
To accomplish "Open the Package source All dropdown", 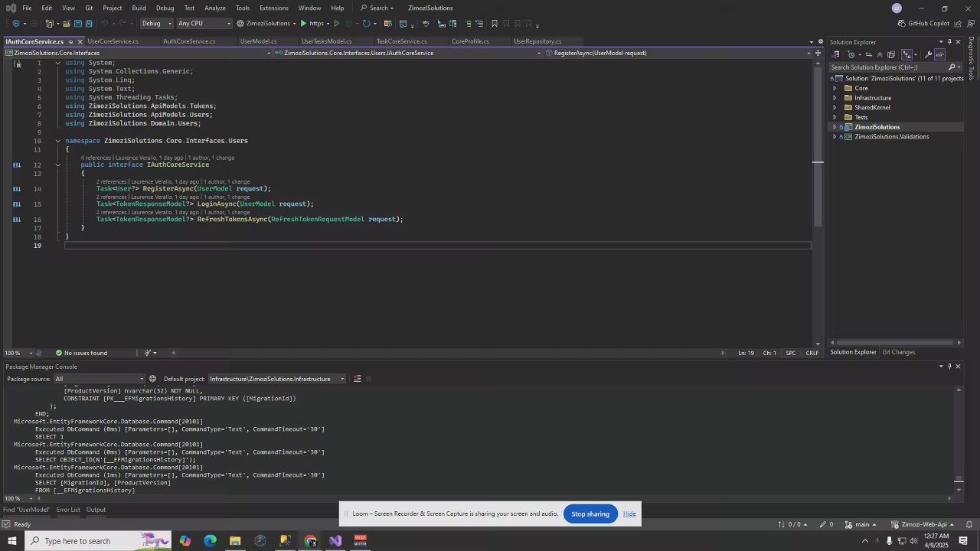I will click(x=99, y=379).
